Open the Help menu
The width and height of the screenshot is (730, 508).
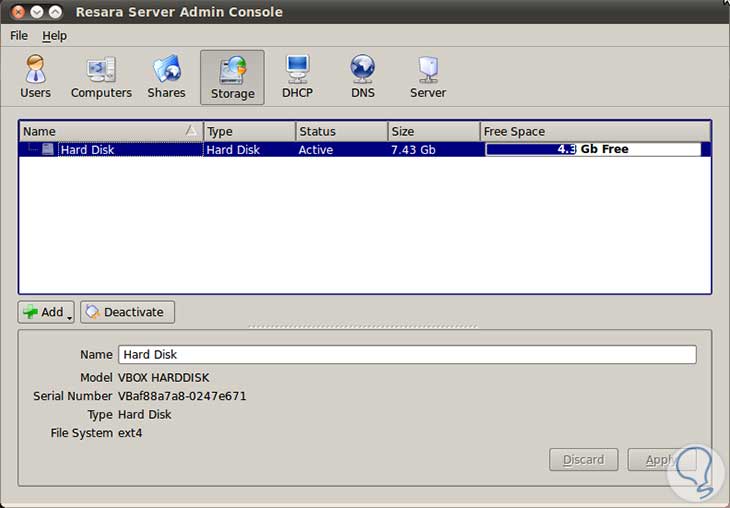[54, 36]
